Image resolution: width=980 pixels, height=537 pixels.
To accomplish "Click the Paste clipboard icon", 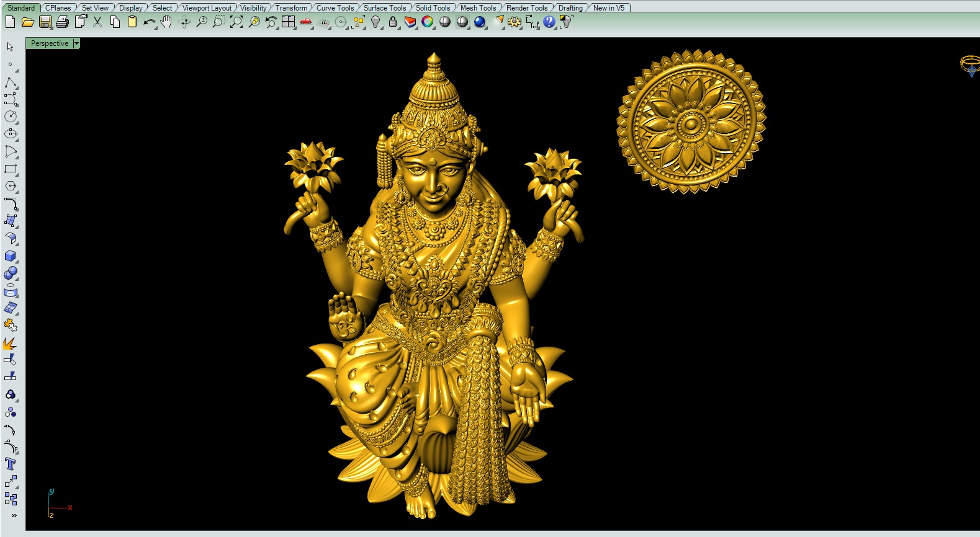I will (132, 22).
